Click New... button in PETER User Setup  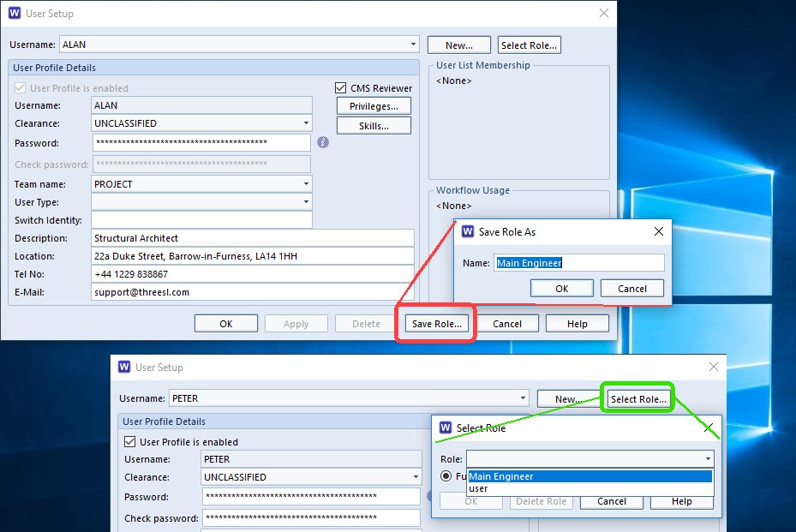[x=567, y=399]
